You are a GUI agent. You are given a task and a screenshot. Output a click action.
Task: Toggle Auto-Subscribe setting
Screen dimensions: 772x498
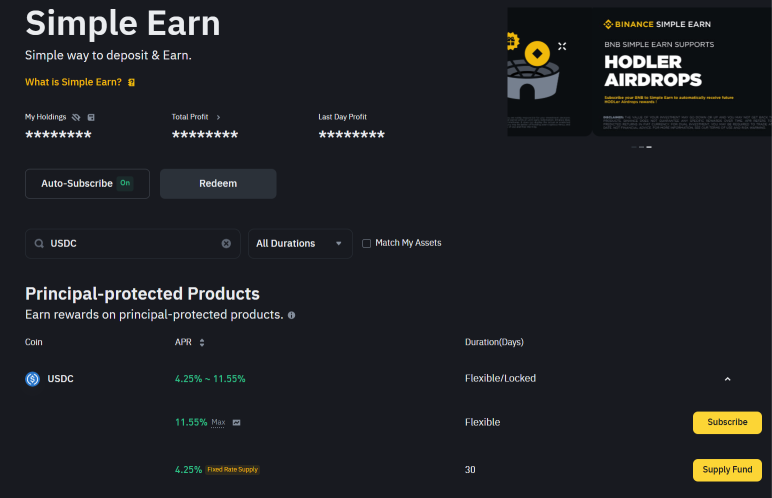click(x=87, y=184)
